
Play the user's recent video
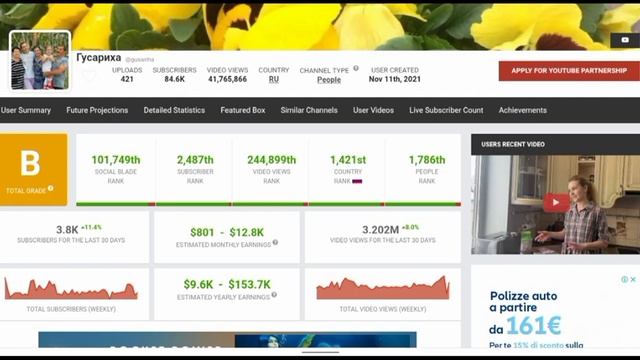pos(556,202)
